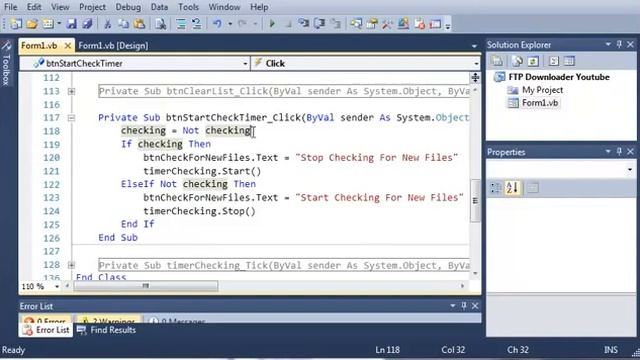Select Form1.vb in Solution Explorer
The width and height of the screenshot is (640, 360).
[533, 103]
